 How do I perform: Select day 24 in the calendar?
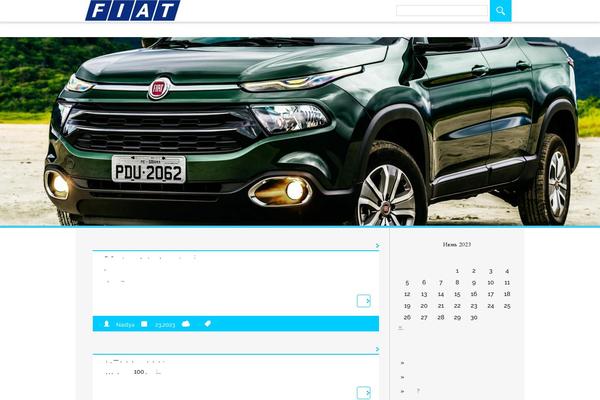click(x=491, y=306)
